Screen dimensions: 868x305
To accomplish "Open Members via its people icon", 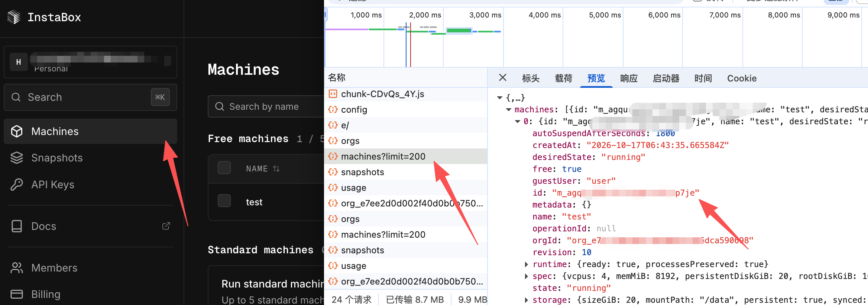I will coord(17,268).
